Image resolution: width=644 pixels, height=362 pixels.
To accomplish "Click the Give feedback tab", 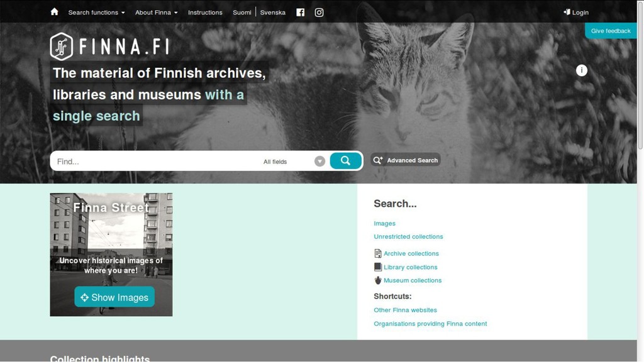I will pyautogui.click(x=611, y=31).
